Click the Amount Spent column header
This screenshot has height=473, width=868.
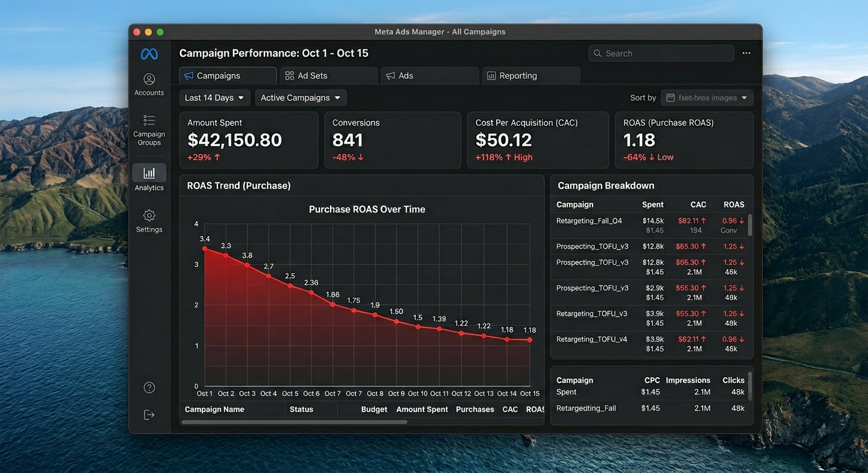[422, 410]
